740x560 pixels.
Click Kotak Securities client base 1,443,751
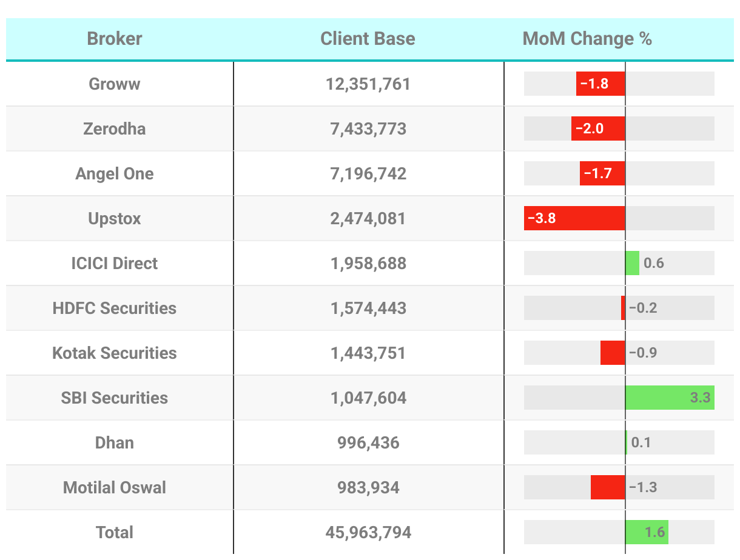(368, 353)
